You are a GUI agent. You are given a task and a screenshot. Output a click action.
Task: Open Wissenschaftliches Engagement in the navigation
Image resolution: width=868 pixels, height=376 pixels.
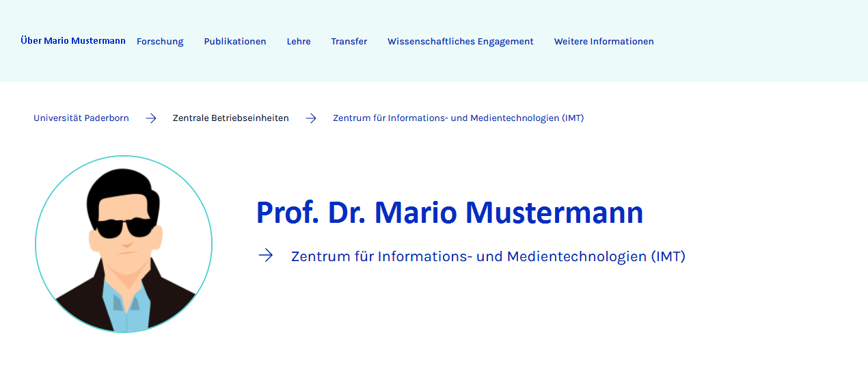(461, 42)
